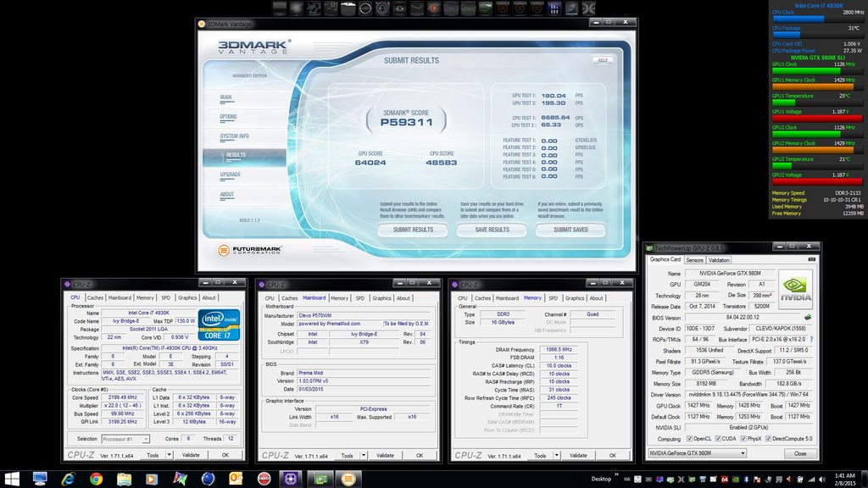868x488 pixels.
Task: Toggle the DirectCompute 5.0 checkbox
Action: [x=768, y=439]
